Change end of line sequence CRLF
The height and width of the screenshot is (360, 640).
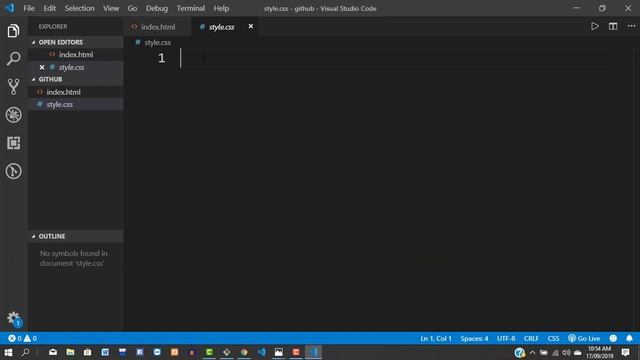coord(531,338)
